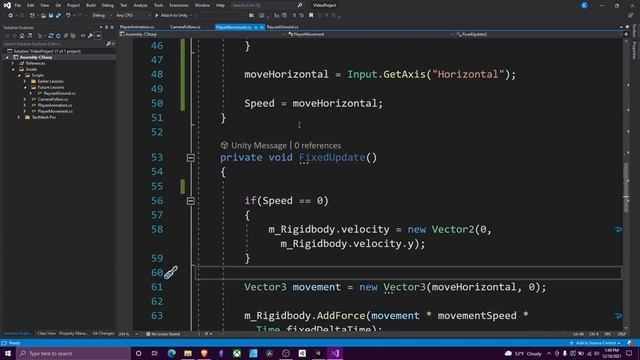Collapse the if(Speed == 0) block toggle
Viewport: 640px width, 360px height.
click(x=191, y=201)
